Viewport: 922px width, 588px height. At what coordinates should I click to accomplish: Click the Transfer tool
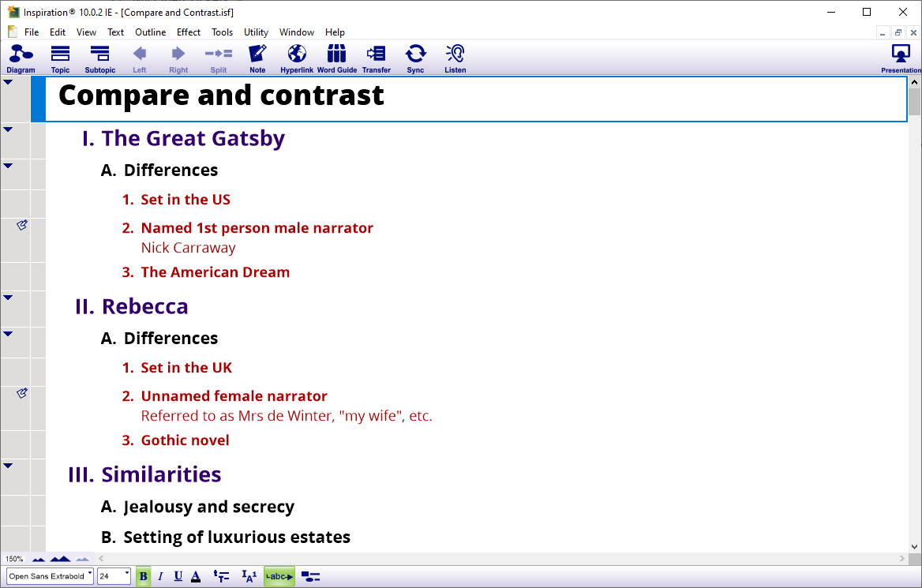(377, 58)
